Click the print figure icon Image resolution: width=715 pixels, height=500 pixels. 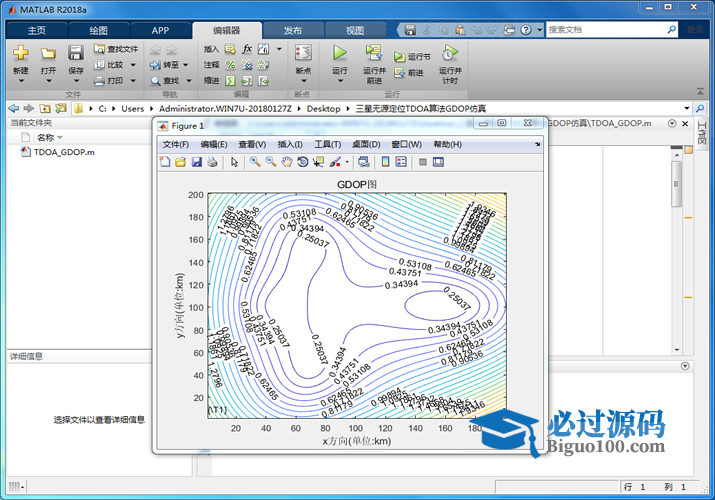click(212, 161)
